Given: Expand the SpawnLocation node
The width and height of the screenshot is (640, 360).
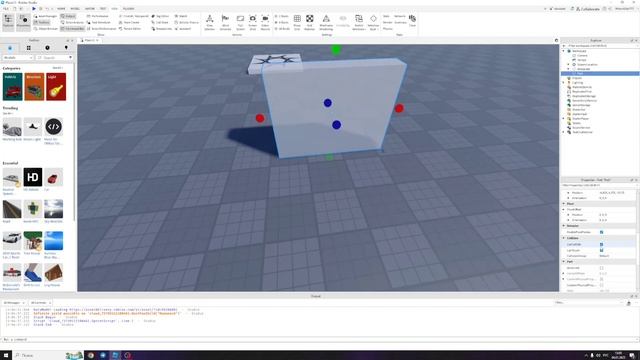Looking at the screenshot, I should click(569, 64).
